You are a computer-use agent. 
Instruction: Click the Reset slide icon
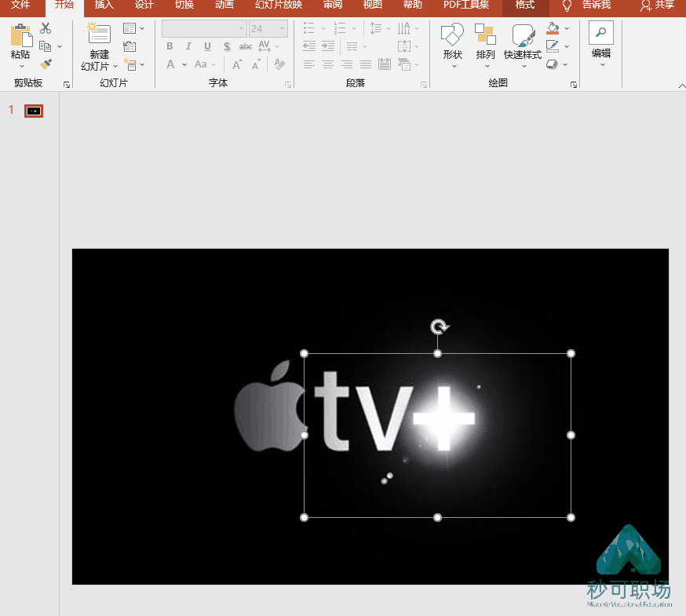pyautogui.click(x=130, y=46)
